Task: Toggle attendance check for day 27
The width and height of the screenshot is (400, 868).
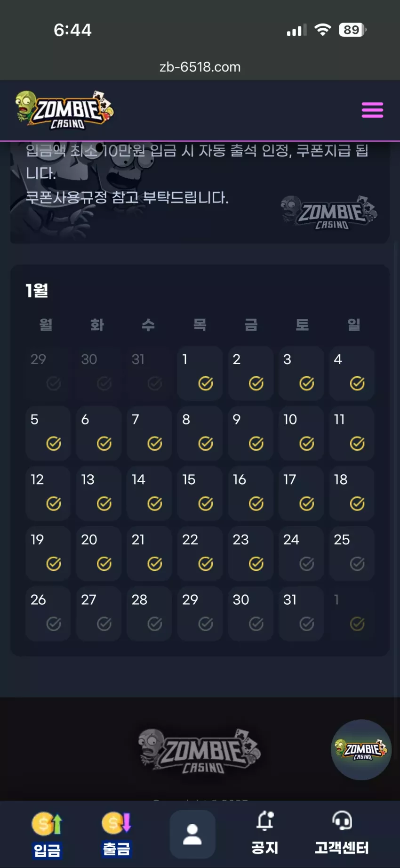Action: tap(104, 624)
